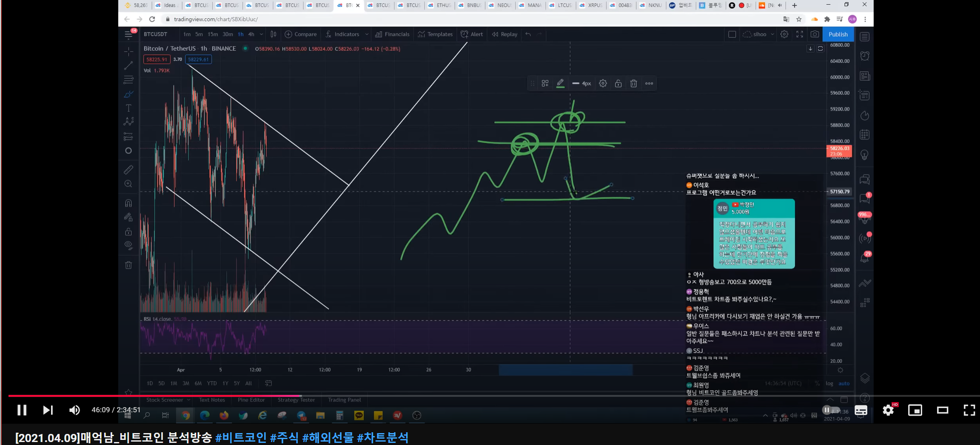Open the Templates menu button
Image resolution: width=980 pixels, height=445 pixels.
[x=435, y=34]
